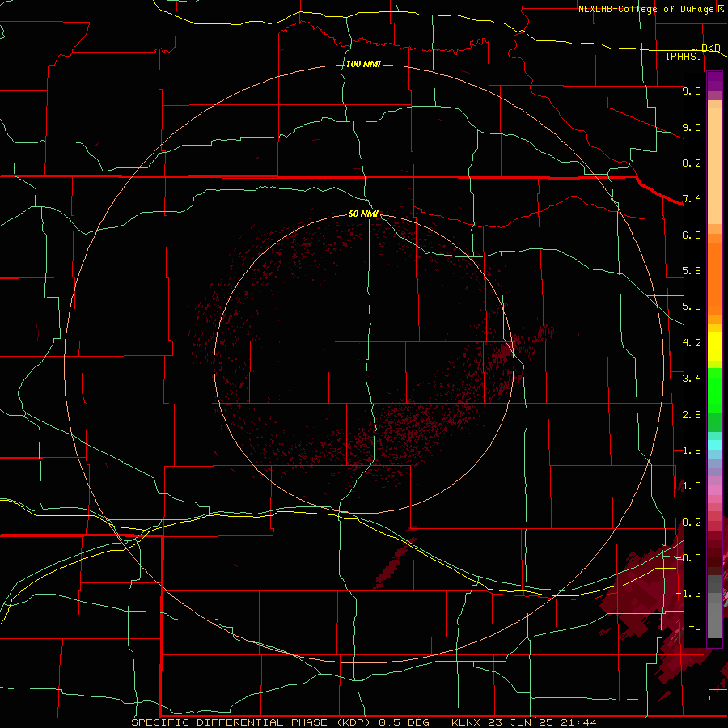The width and height of the screenshot is (728, 728).
Task: Click the NEXLAB-College of DuPage label
Action: (645, 9)
